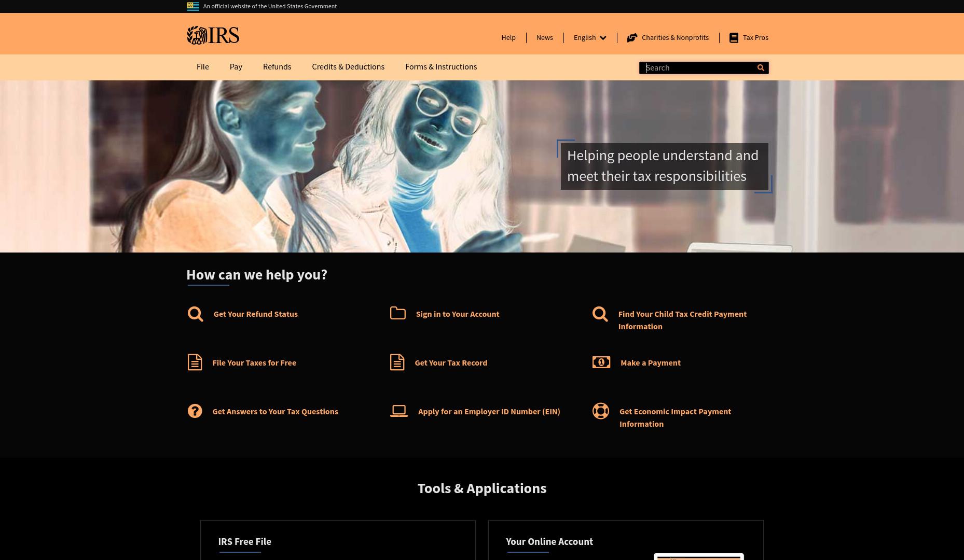Open Apply for an Employer ID Number link
This screenshot has width=964, height=560.
[489, 411]
